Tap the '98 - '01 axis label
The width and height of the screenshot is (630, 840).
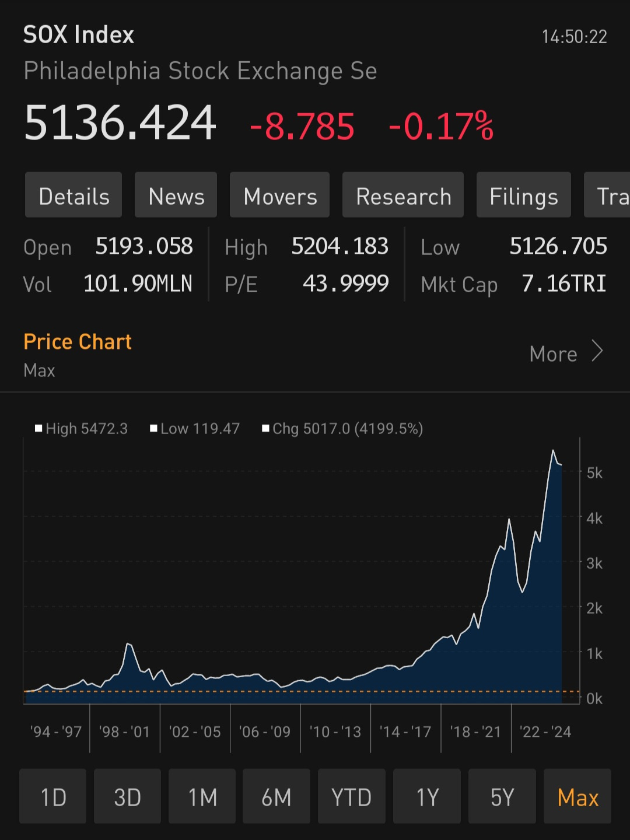point(124,731)
